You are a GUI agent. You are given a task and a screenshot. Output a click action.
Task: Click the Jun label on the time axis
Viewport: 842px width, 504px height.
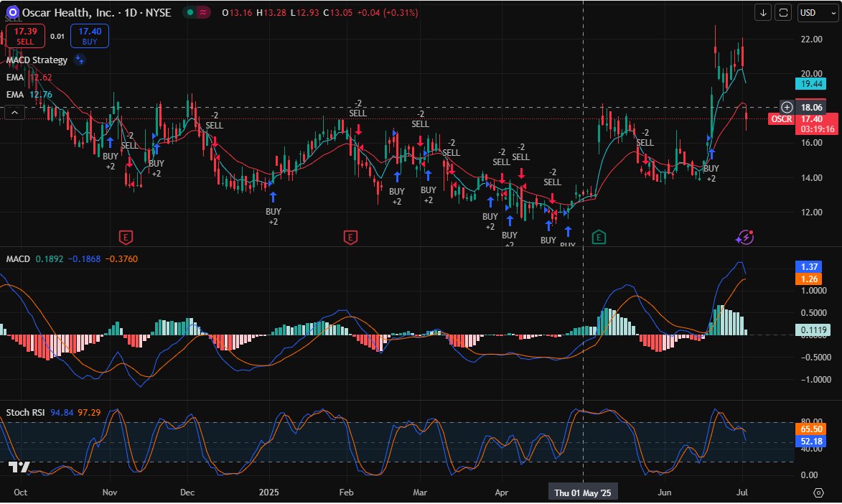click(664, 493)
